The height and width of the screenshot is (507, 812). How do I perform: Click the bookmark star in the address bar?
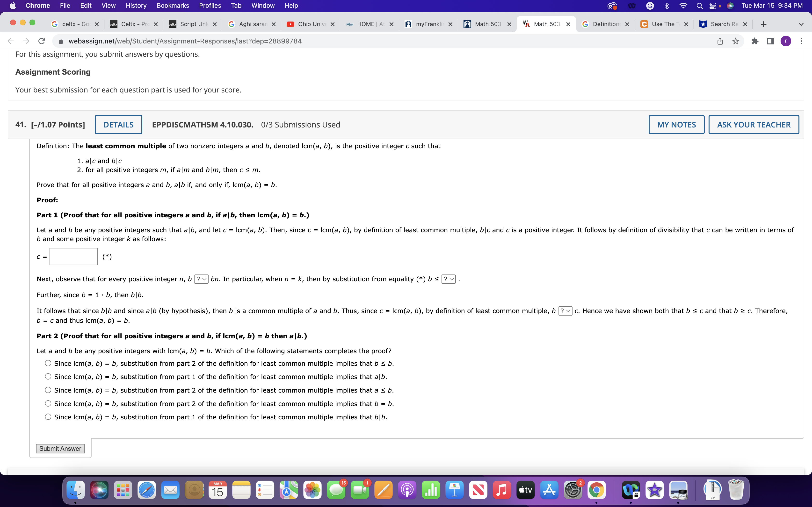point(735,41)
